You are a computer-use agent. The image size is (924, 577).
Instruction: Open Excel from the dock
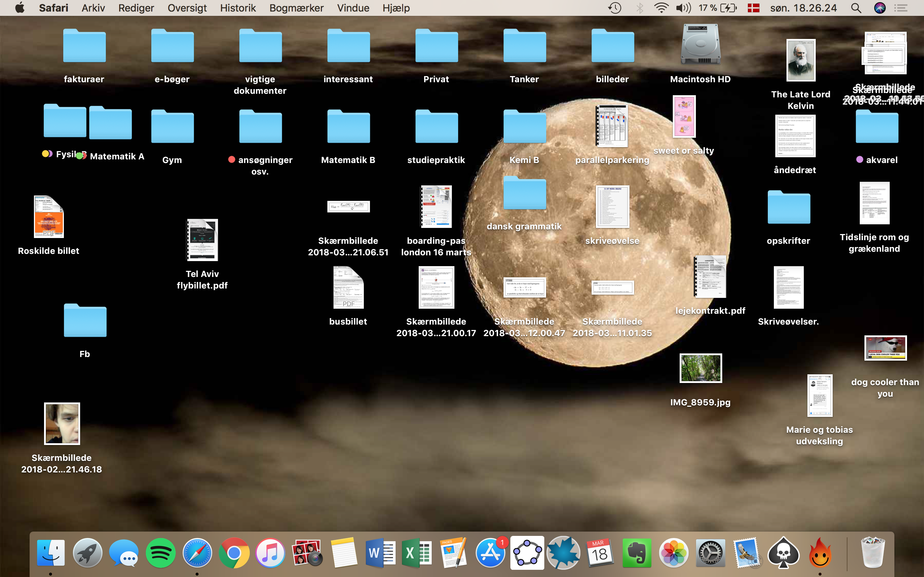pos(417,553)
